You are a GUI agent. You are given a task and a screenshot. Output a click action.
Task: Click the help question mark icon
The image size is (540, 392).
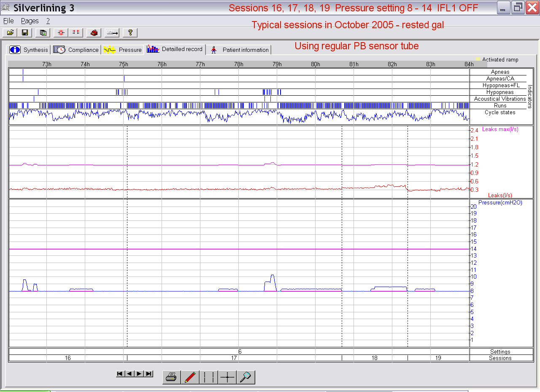point(130,32)
